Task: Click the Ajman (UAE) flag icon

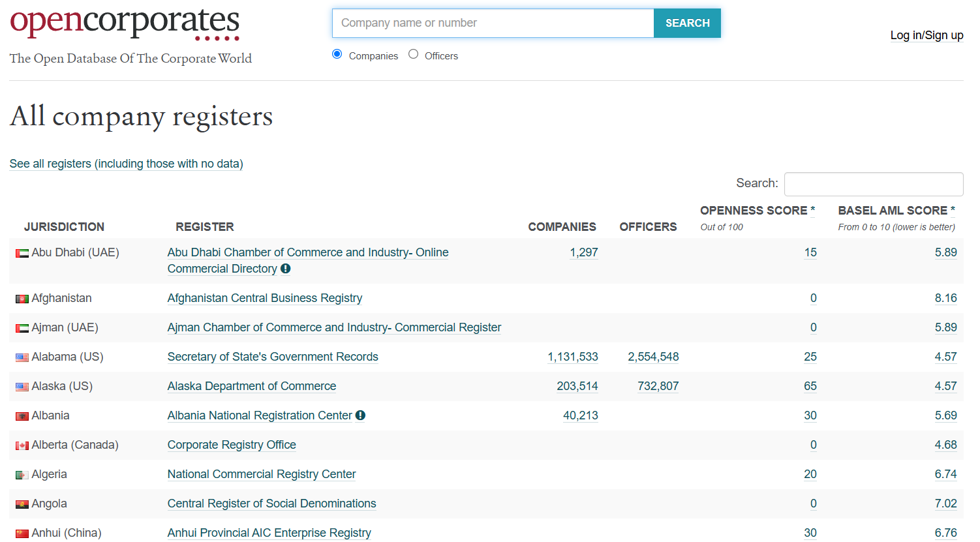Action: [x=22, y=328]
